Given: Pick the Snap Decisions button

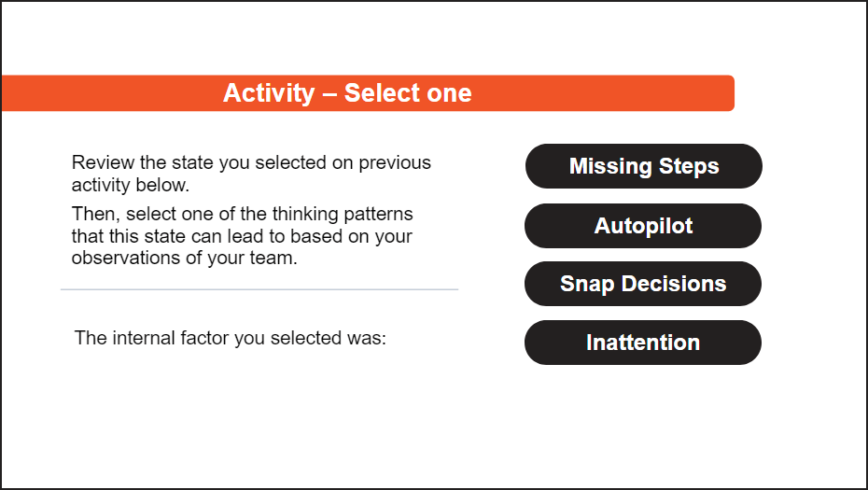Looking at the screenshot, I should pyautogui.click(x=643, y=284).
